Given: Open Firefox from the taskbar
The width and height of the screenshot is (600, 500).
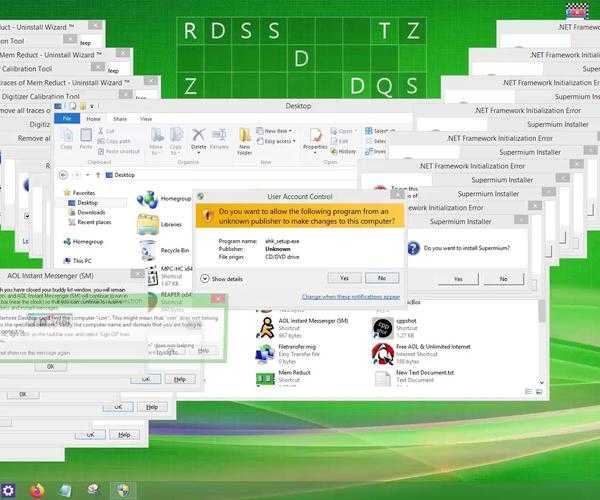Looking at the screenshot, I should pos(37,490).
